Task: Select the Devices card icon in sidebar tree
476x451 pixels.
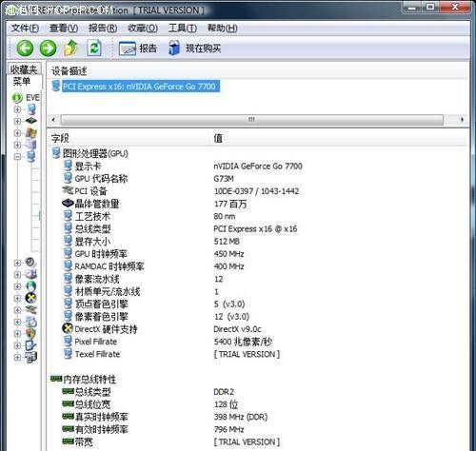Action: point(31,309)
